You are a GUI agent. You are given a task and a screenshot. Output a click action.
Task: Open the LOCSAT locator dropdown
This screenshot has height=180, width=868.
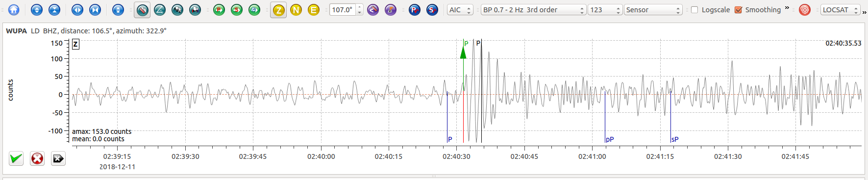coord(840,10)
